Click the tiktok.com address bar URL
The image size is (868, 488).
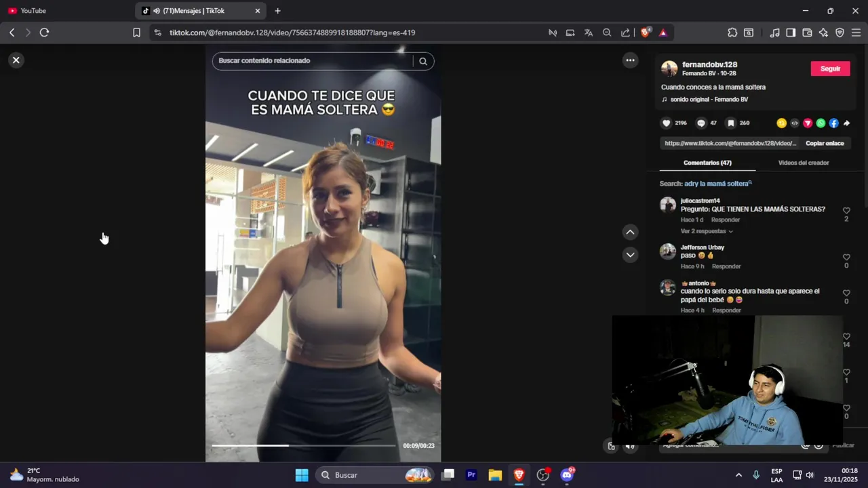point(292,33)
